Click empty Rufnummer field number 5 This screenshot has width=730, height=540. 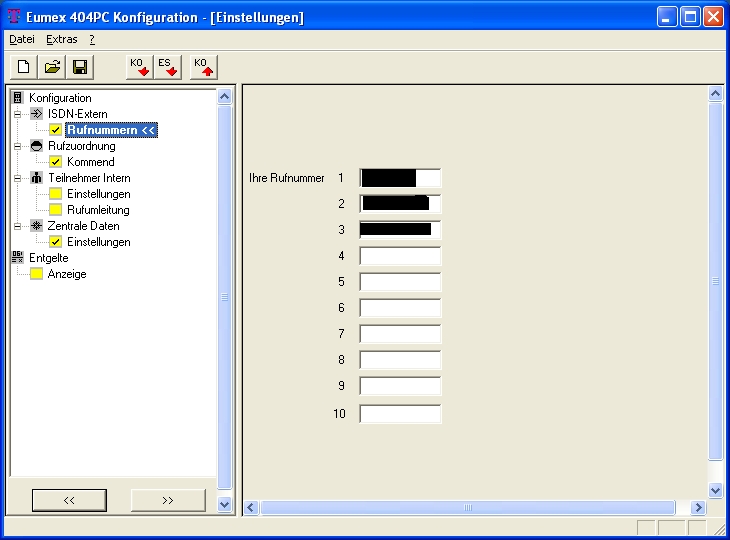400,282
